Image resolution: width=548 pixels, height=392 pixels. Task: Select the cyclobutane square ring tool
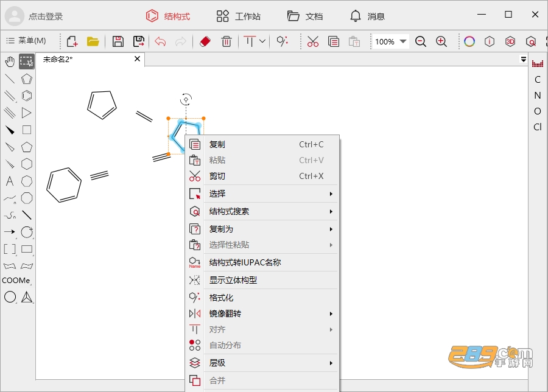point(27,130)
